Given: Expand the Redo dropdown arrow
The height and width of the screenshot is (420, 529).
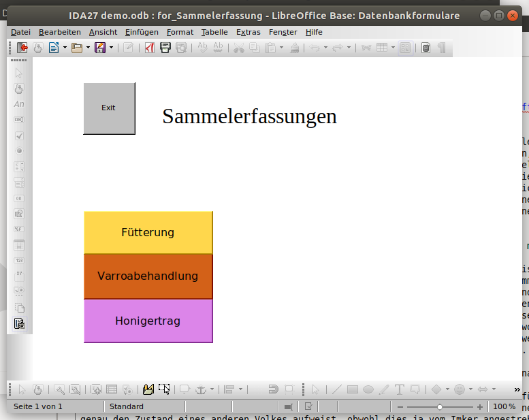Looking at the screenshot, I should pos(349,48).
